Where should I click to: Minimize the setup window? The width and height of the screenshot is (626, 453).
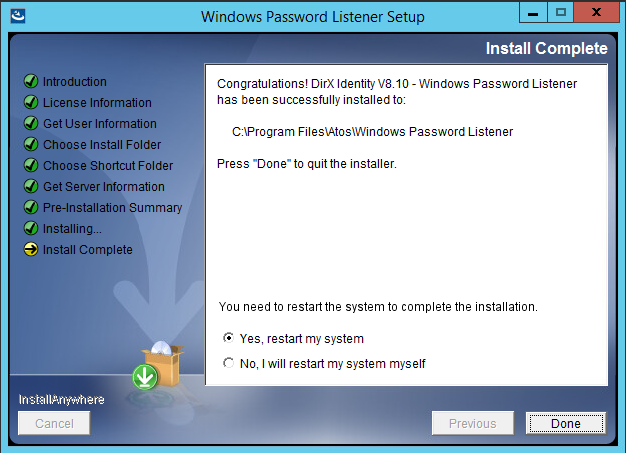pos(533,13)
